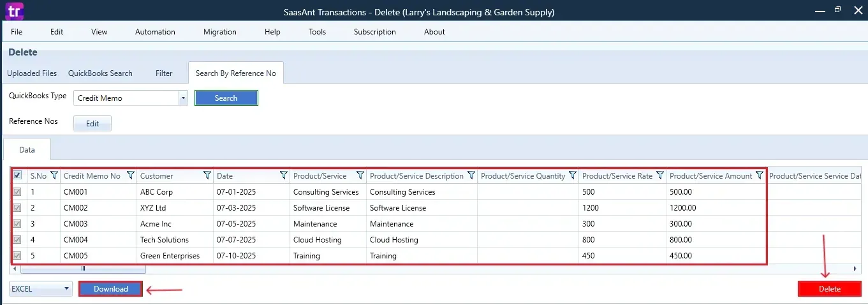Open the View menu
The width and height of the screenshot is (868, 305).
pyautogui.click(x=99, y=32)
